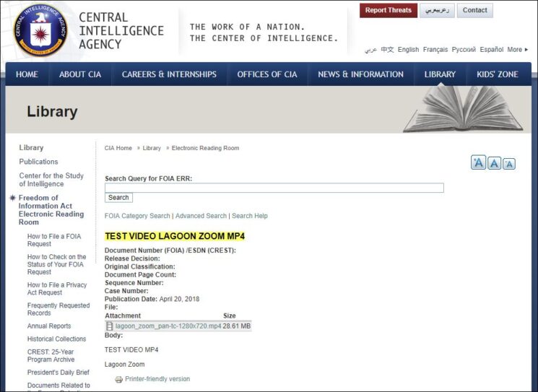
Task: Open Historical Collections sidebar link
Action: (x=56, y=339)
